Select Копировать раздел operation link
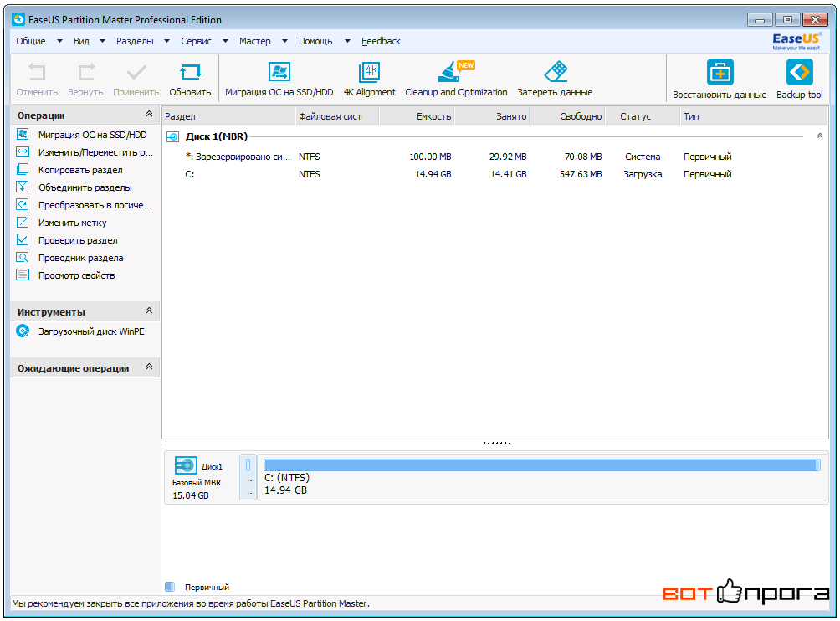840x621 pixels. [x=80, y=170]
